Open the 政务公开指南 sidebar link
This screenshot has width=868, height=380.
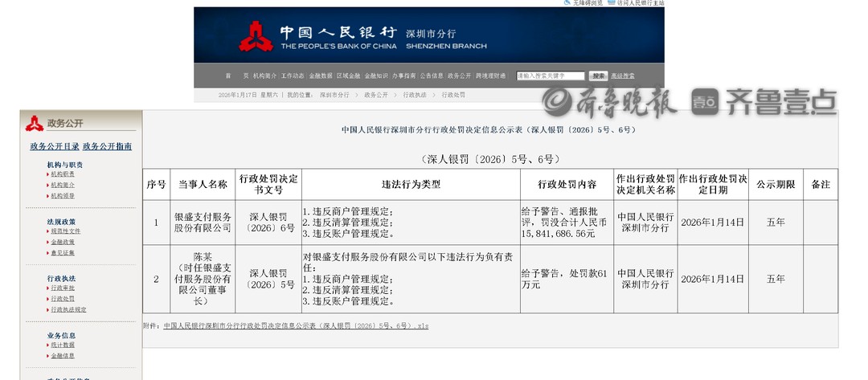click(x=107, y=146)
